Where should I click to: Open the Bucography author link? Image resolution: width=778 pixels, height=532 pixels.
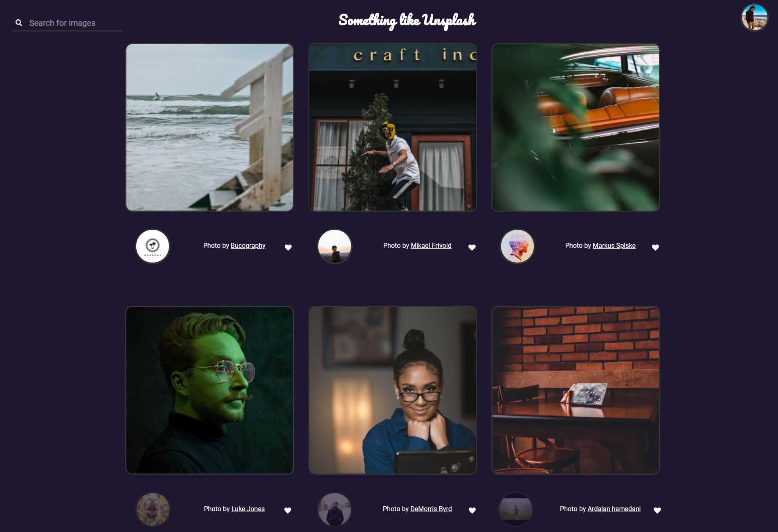click(248, 245)
